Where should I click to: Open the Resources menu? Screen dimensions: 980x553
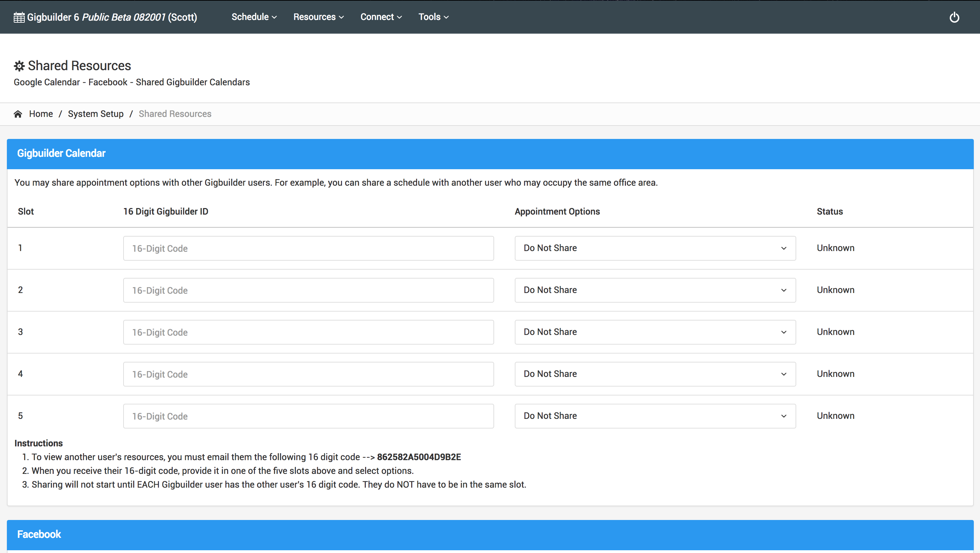318,17
